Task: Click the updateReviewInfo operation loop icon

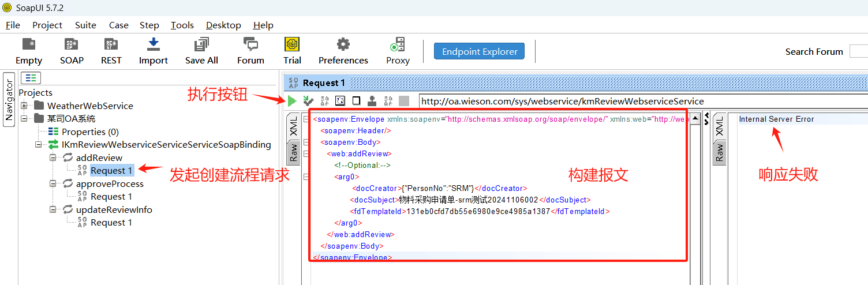Action: 68,209
